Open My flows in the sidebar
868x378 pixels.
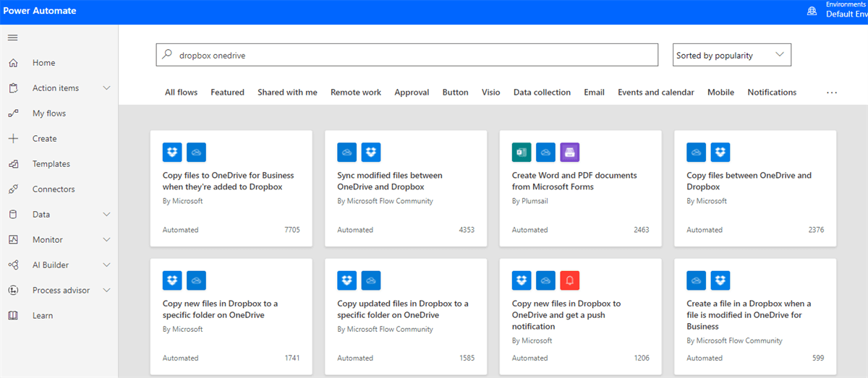pos(48,113)
